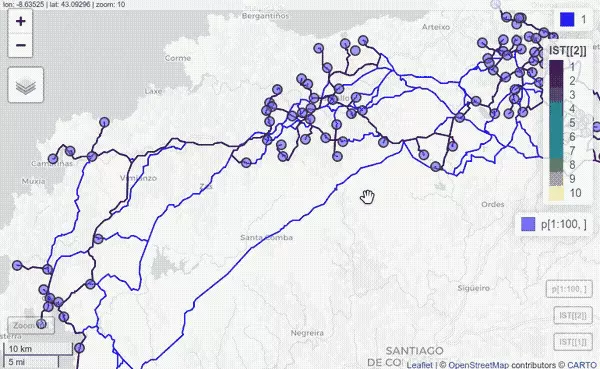Viewport: 600px width, 369px height.
Task: Zoom out with the minus button
Action: coord(20,45)
